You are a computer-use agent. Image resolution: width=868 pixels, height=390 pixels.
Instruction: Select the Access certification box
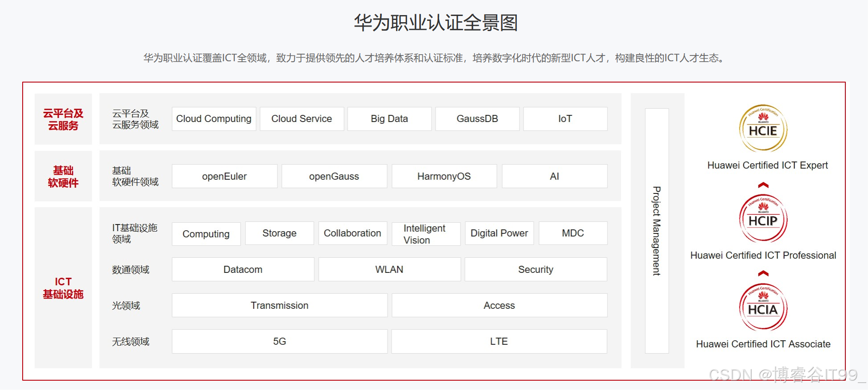(x=499, y=305)
